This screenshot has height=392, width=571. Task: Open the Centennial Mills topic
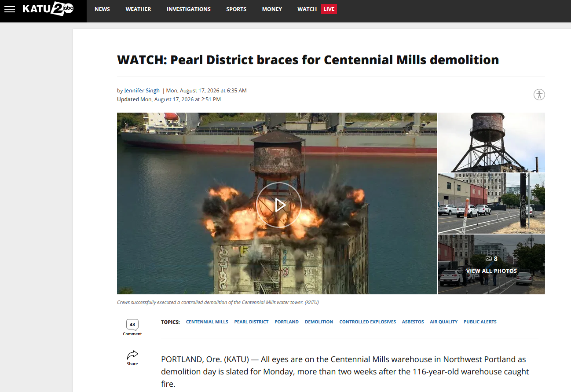[x=207, y=322]
